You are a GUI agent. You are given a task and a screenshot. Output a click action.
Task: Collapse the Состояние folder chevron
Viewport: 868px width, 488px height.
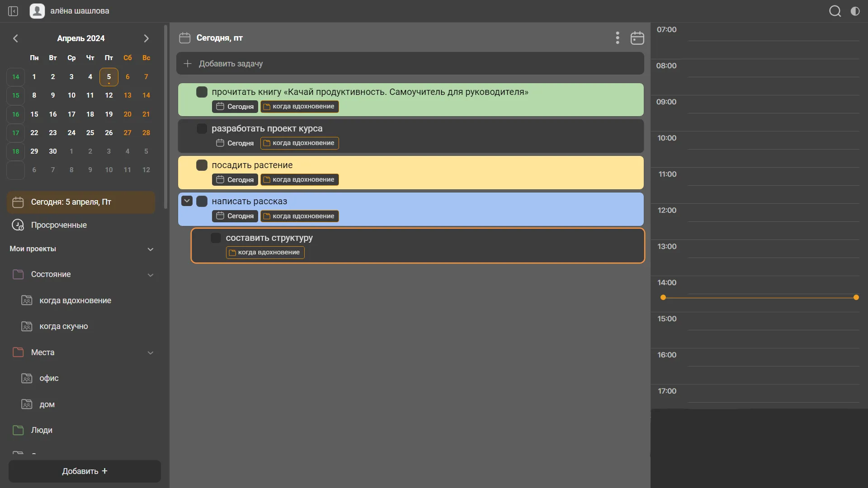coord(151,275)
